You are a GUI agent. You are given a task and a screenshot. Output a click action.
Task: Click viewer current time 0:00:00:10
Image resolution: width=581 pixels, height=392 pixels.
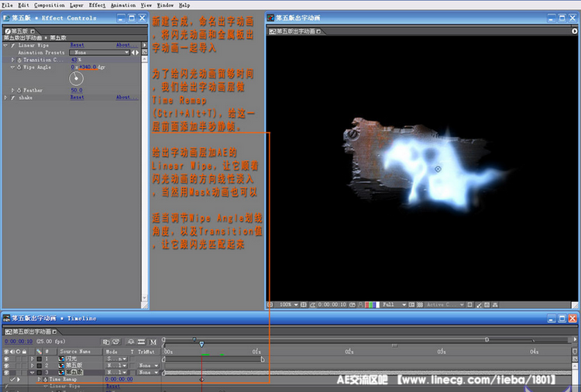[x=332, y=304]
